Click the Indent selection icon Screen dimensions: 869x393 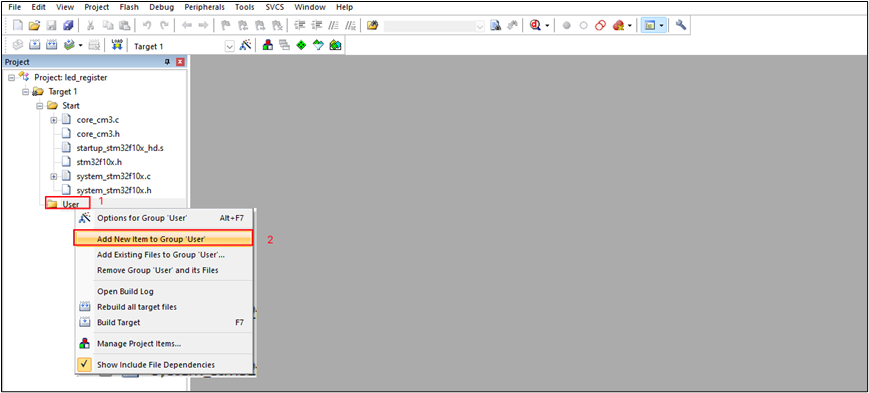pos(300,25)
